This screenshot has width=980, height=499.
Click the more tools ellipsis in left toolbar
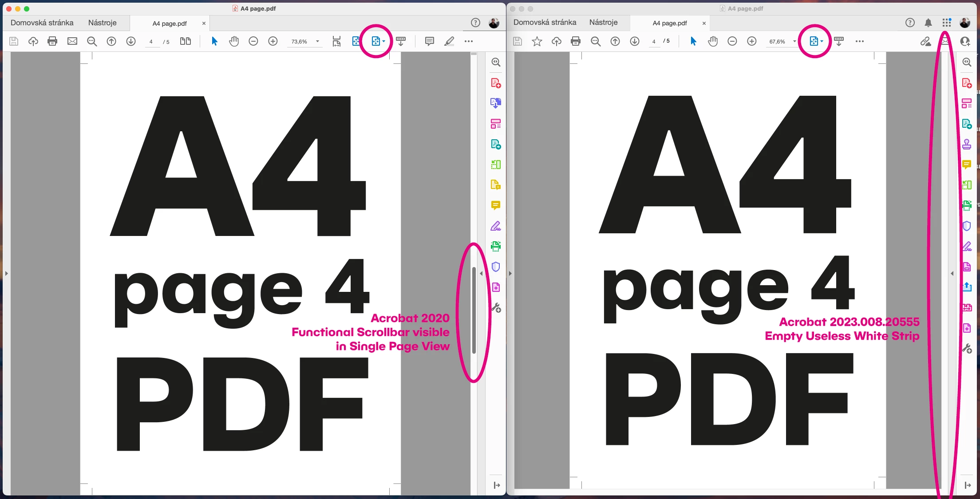(x=469, y=41)
